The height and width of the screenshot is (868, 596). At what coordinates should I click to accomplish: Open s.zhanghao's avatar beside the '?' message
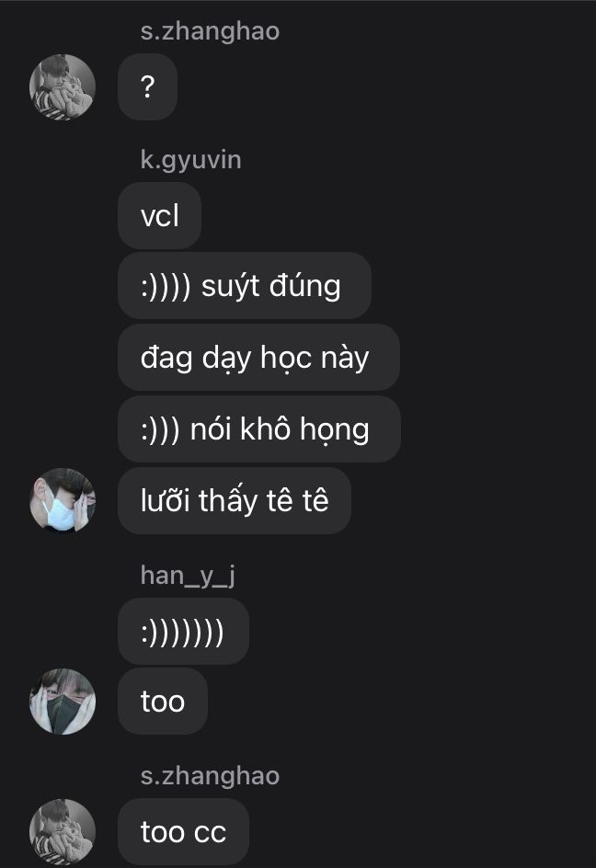pos(62,87)
